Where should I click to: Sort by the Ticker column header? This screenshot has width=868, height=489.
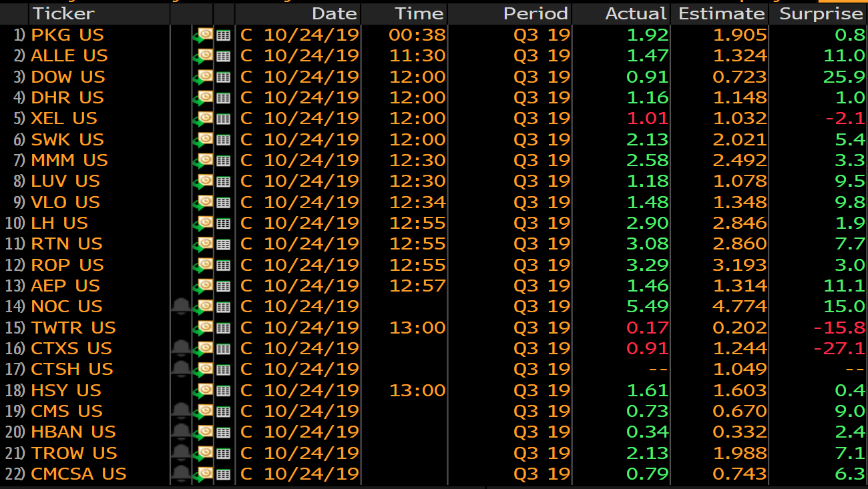coord(63,13)
